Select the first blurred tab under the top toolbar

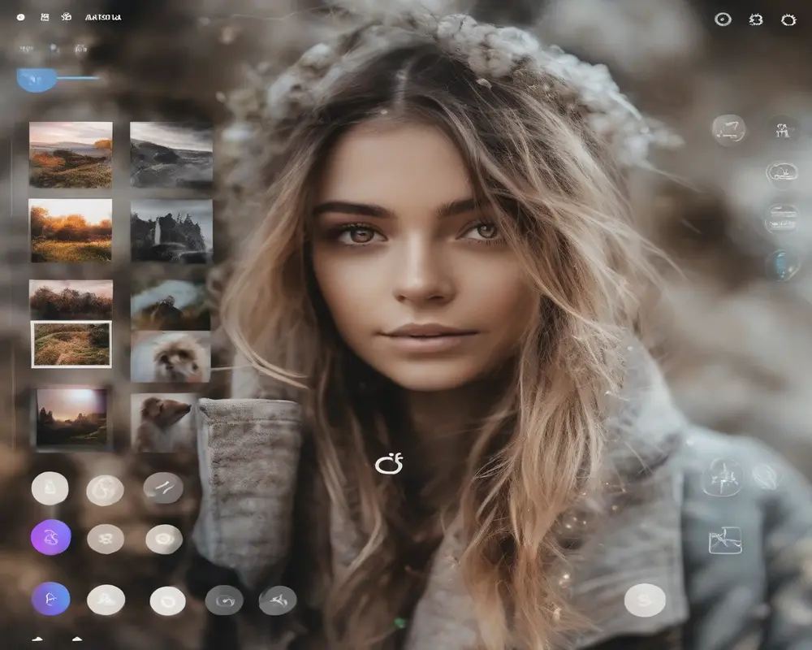click(x=26, y=49)
